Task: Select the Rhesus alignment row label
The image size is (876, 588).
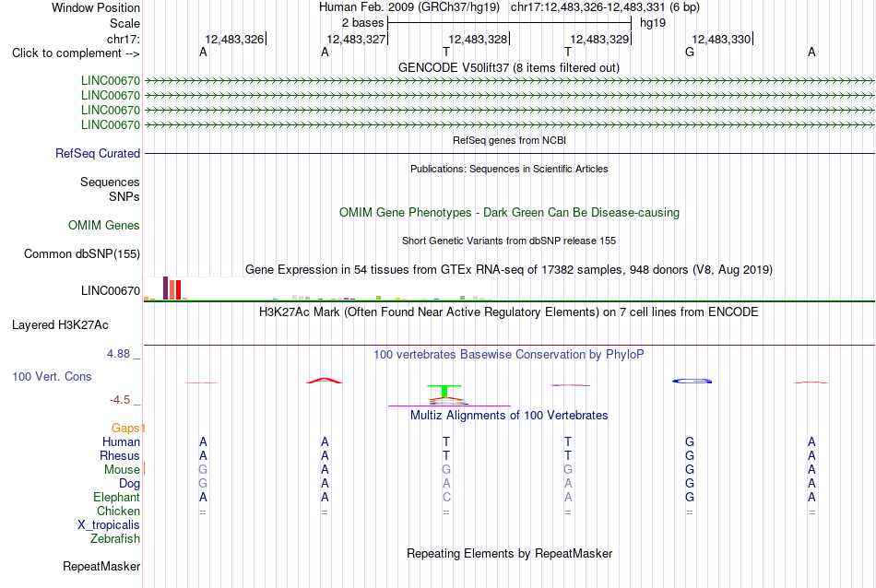Action: (120, 456)
